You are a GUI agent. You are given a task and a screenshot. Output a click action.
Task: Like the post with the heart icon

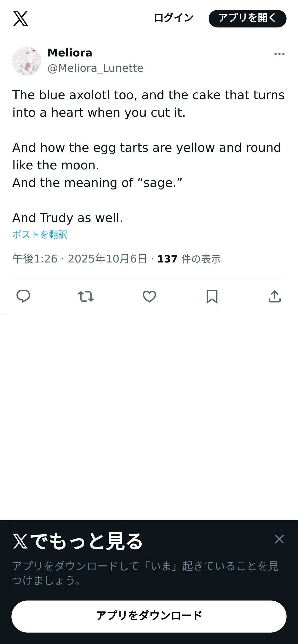click(x=149, y=296)
